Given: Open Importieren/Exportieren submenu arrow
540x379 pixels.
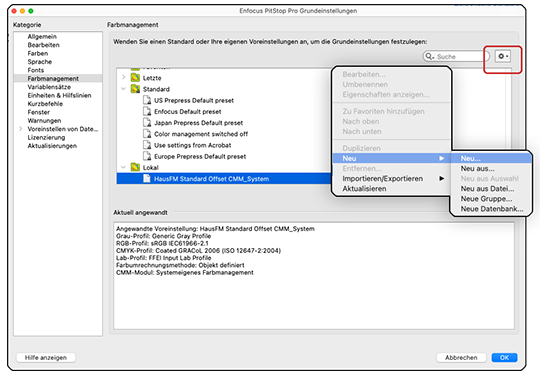Looking at the screenshot, I should pos(442,178).
